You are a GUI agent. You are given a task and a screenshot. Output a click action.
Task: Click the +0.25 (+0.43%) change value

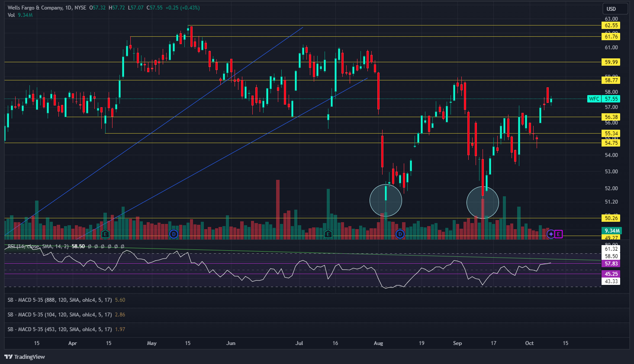point(183,8)
